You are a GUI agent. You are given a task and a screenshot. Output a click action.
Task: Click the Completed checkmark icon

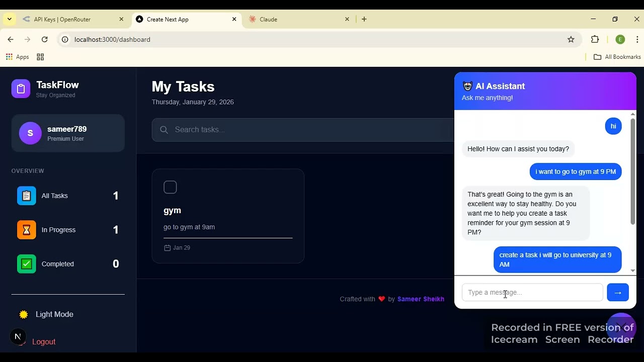click(x=27, y=264)
